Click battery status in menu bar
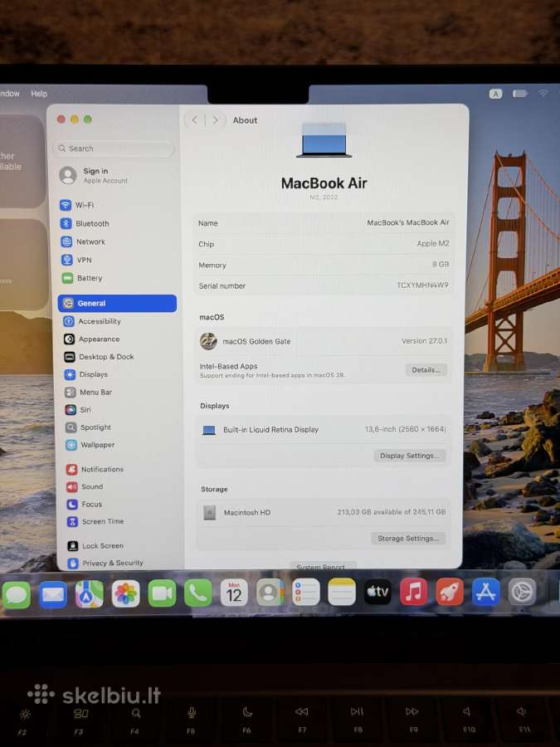 click(520, 94)
